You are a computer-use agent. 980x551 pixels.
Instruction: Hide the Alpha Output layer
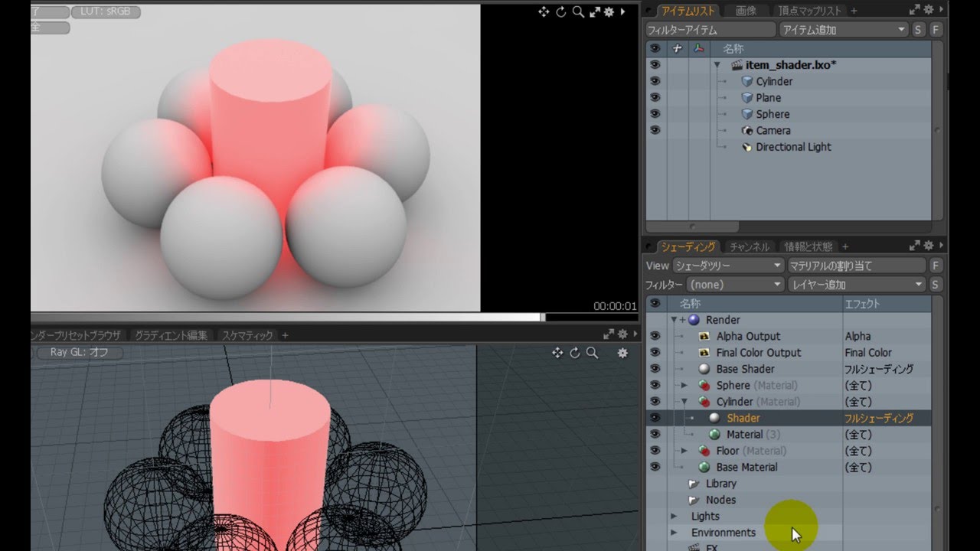655,336
